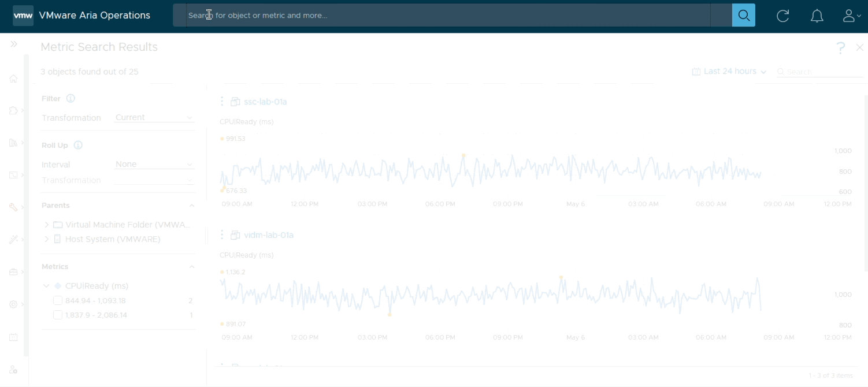868x387 pixels.
Task: Collapse the Metrics section
Action: click(192, 267)
